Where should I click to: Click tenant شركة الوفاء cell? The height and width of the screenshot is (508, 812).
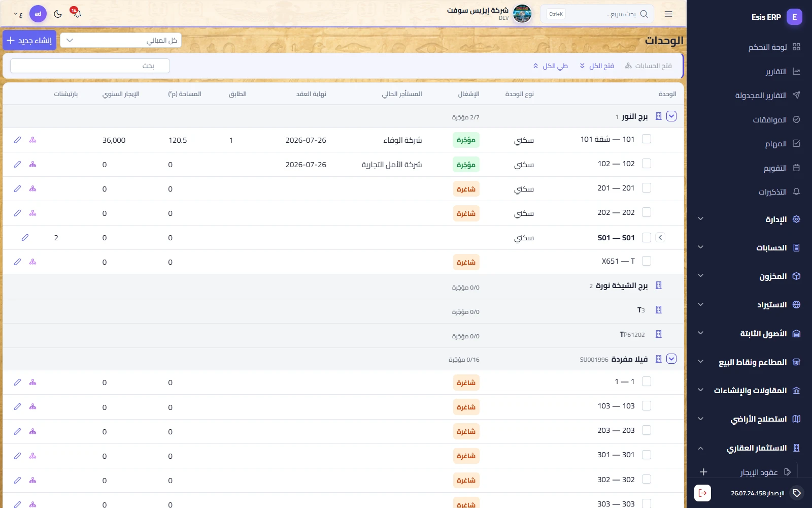point(402,140)
